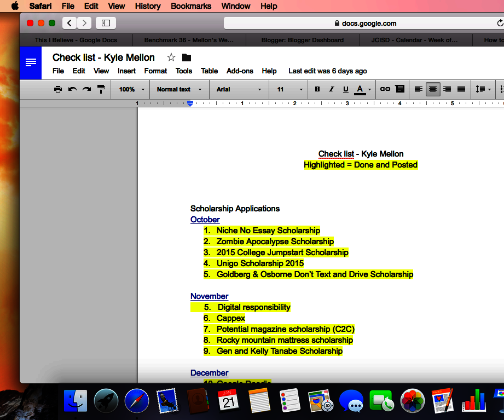Image resolution: width=504 pixels, height=420 pixels.
Task: Go back with Safari back button
Action: (69, 23)
